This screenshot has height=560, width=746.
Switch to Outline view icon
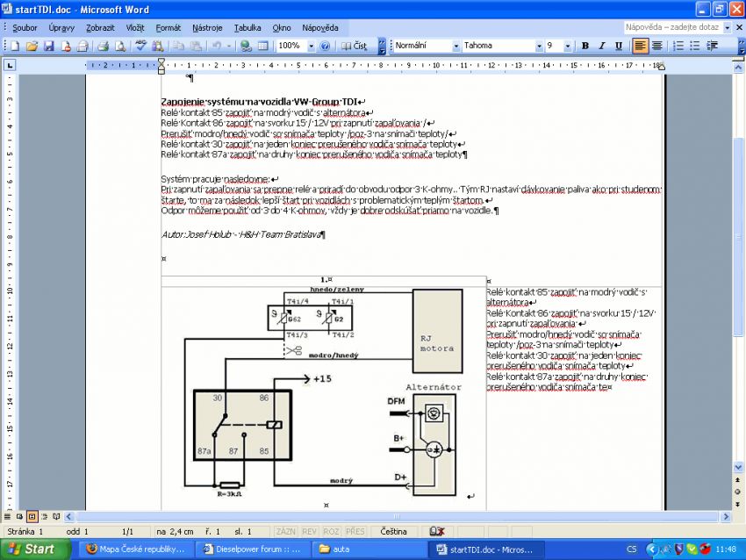44,516
